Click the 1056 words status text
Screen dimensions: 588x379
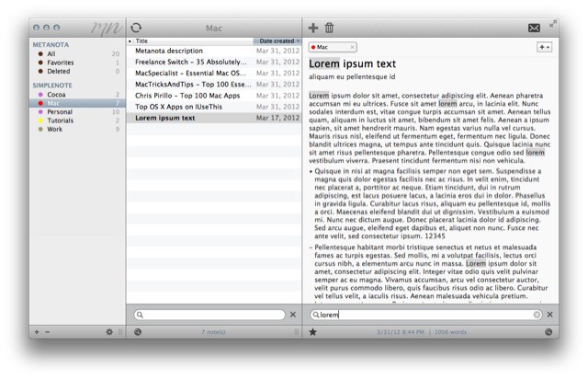[450, 332]
